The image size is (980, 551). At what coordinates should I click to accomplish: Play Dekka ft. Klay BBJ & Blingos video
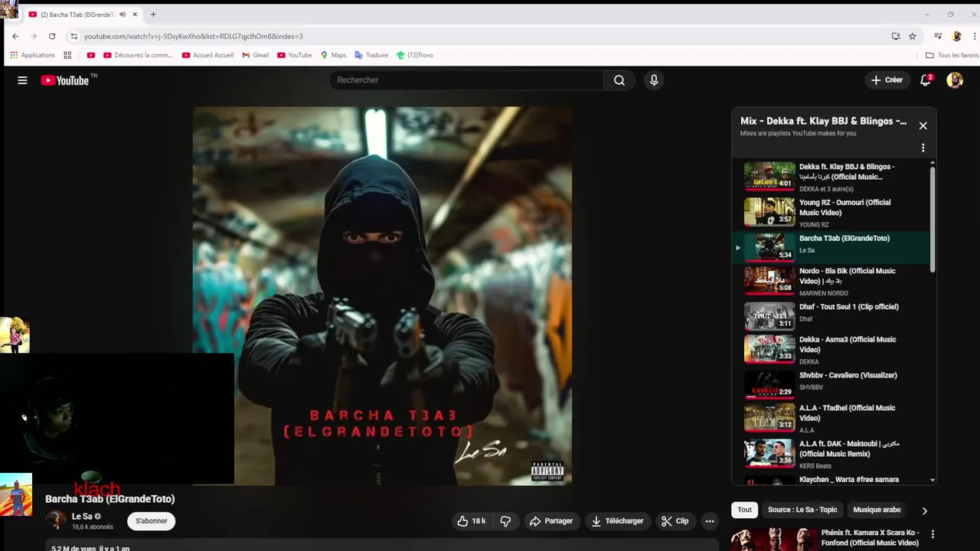coord(831,177)
